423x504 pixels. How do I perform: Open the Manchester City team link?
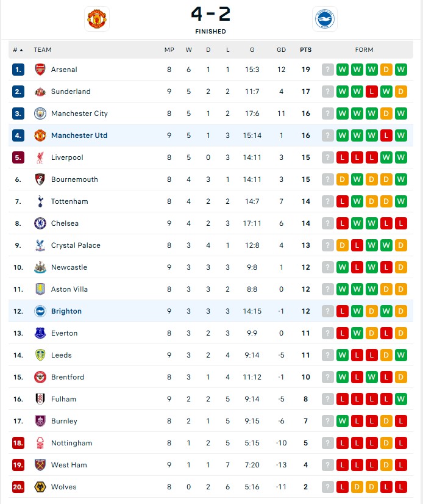point(79,113)
